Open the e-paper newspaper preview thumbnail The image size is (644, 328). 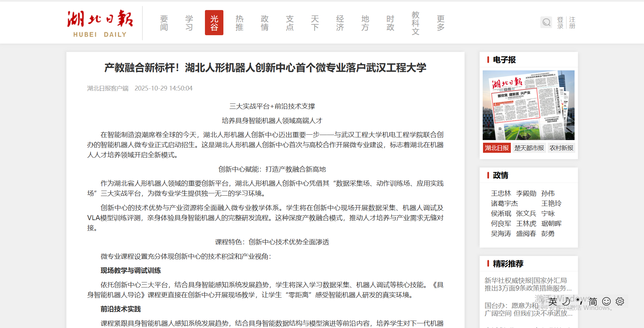point(528,105)
